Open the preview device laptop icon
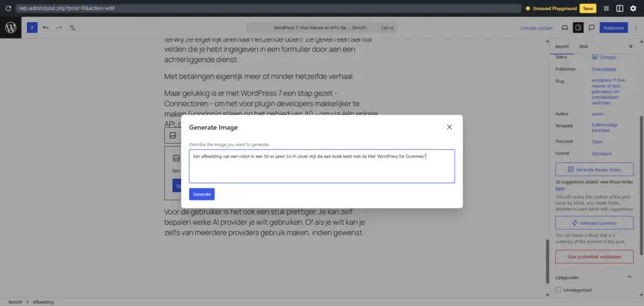Screen dimensions: 644x306 pos(565,28)
